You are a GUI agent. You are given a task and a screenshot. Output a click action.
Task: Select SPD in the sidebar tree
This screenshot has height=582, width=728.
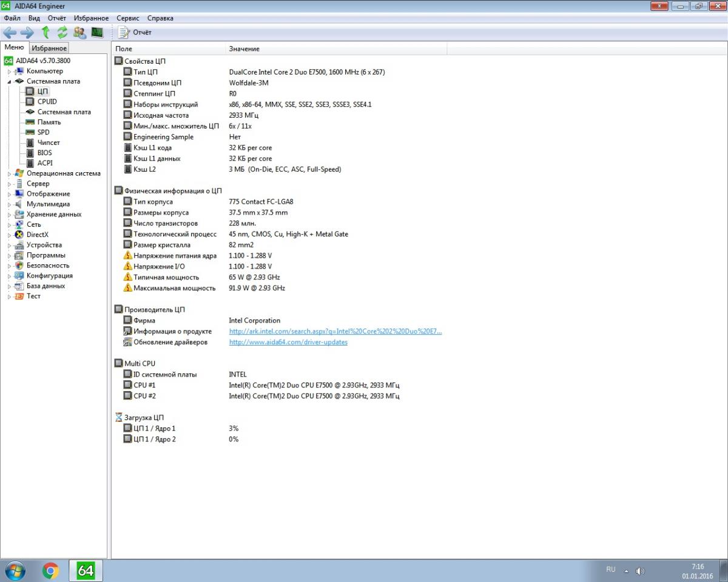click(x=43, y=132)
